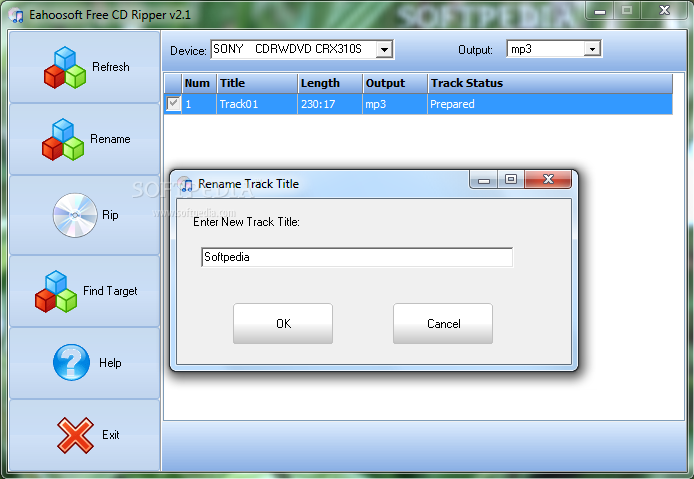Click the Output column header
Viewport: 694px width, 479px height.
click(x=395, y=83)
